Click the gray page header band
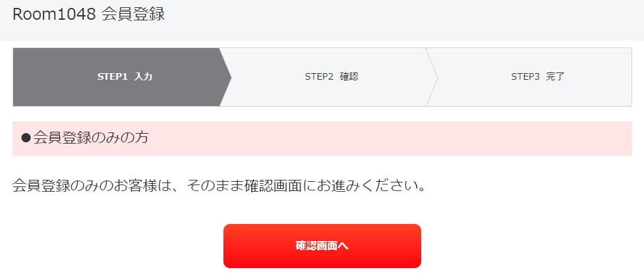The height and width of the screenshot is (278, 644). 322,20
